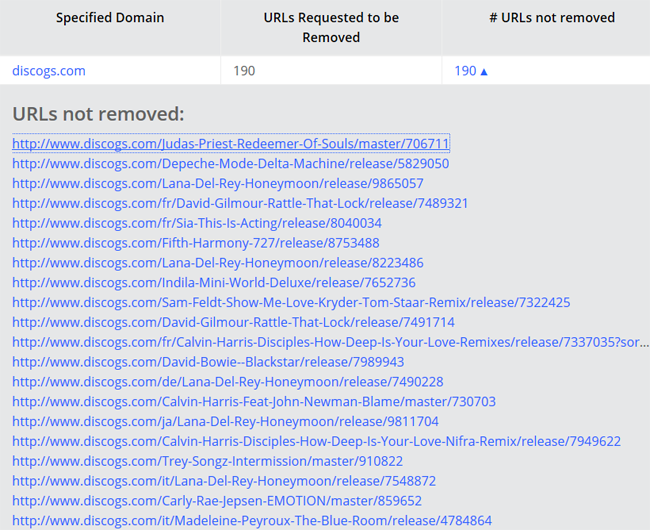This screenshot has height=530, width=650.
Task: Open the Fifth-Harmony-727 release link
Action: tap(196, 243)
